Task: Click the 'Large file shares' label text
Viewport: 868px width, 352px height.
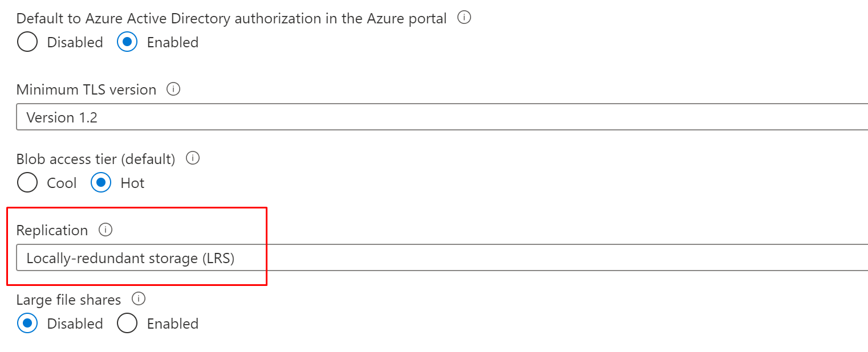Action: 68,300
